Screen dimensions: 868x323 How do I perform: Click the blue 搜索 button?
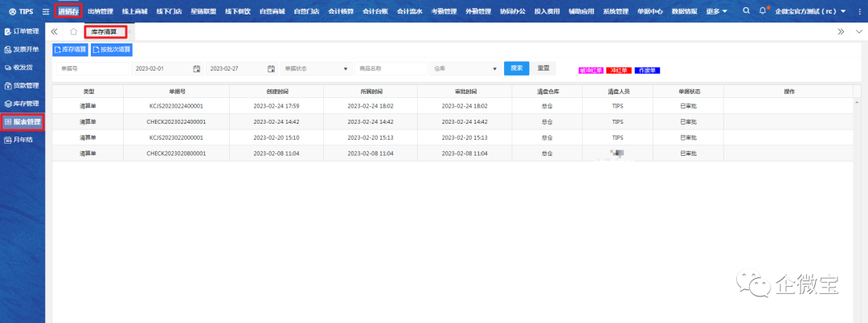click(516, 68)
